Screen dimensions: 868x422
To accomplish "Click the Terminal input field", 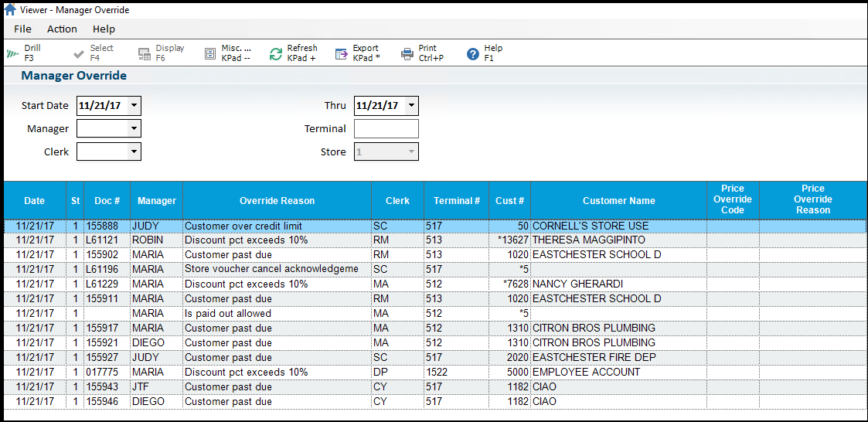I will point(386,129).
